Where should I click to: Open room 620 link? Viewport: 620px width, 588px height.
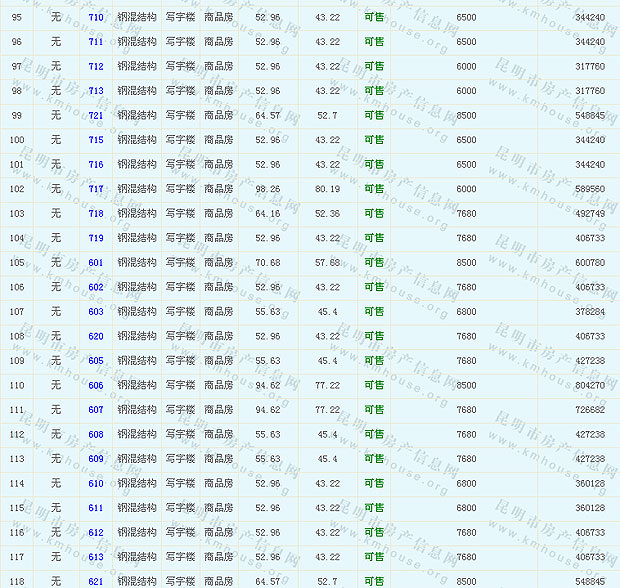pos(95,336)
